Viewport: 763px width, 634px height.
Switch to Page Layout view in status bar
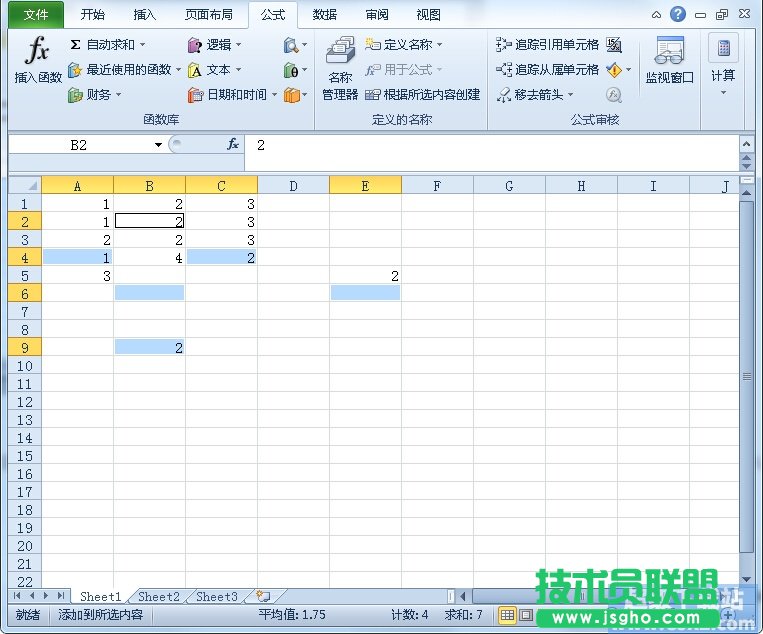coord(526,615)
